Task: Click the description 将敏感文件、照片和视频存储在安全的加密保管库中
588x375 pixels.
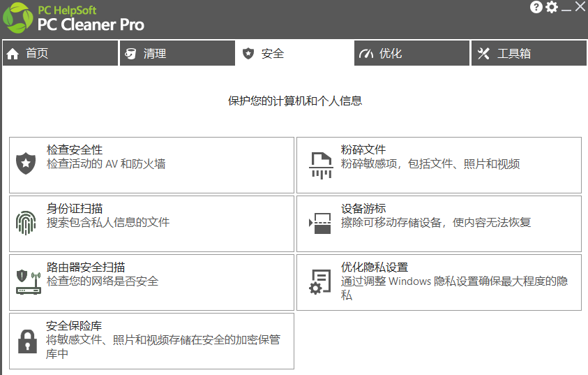Action: pyautogui.click(x=163, y=347)
